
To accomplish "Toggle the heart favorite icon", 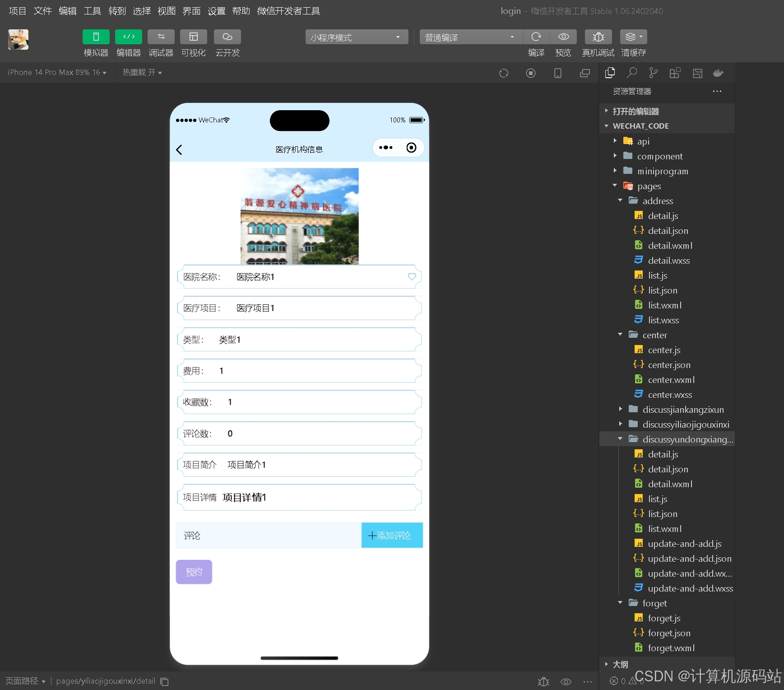I will (412, 276).
